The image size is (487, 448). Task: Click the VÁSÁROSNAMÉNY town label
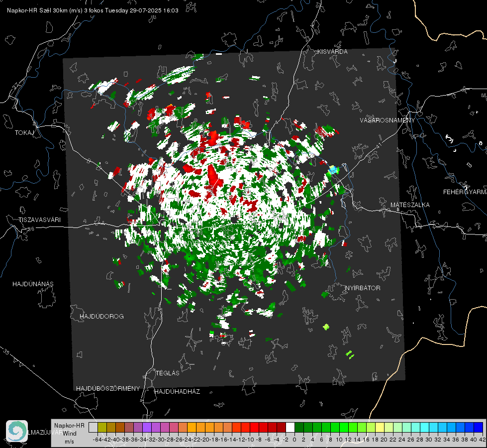[x=388, y=120]
